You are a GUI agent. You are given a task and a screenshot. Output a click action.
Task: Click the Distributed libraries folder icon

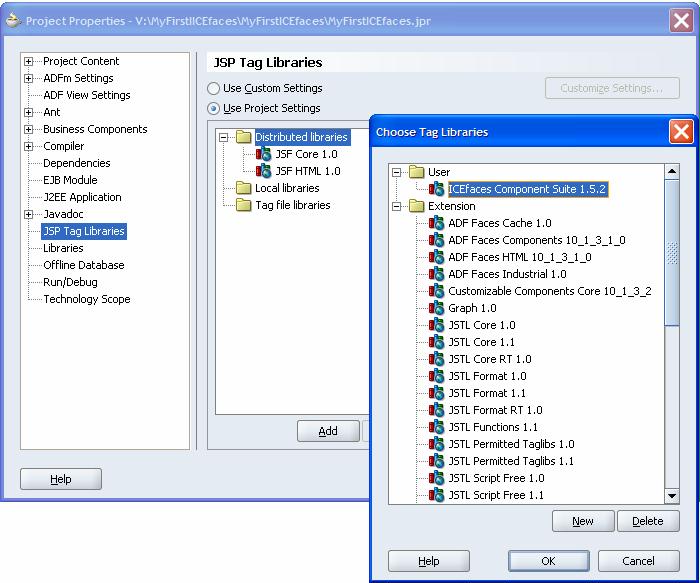243,137
